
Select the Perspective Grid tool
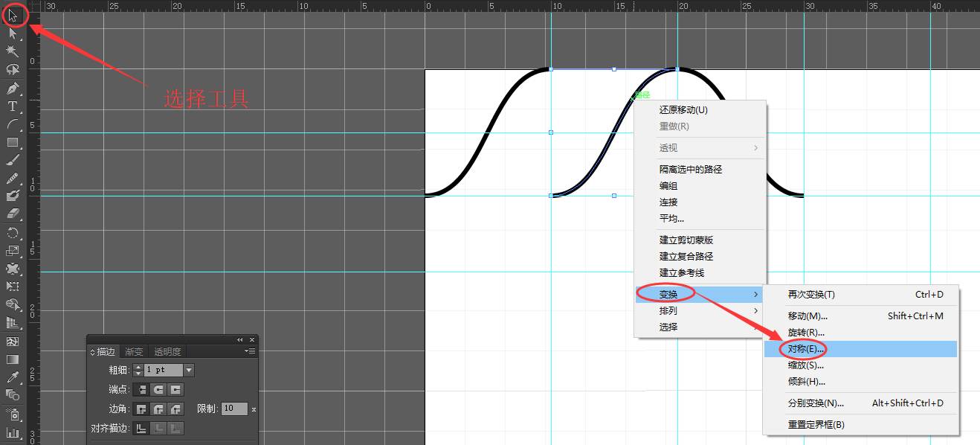pos(13,323)
